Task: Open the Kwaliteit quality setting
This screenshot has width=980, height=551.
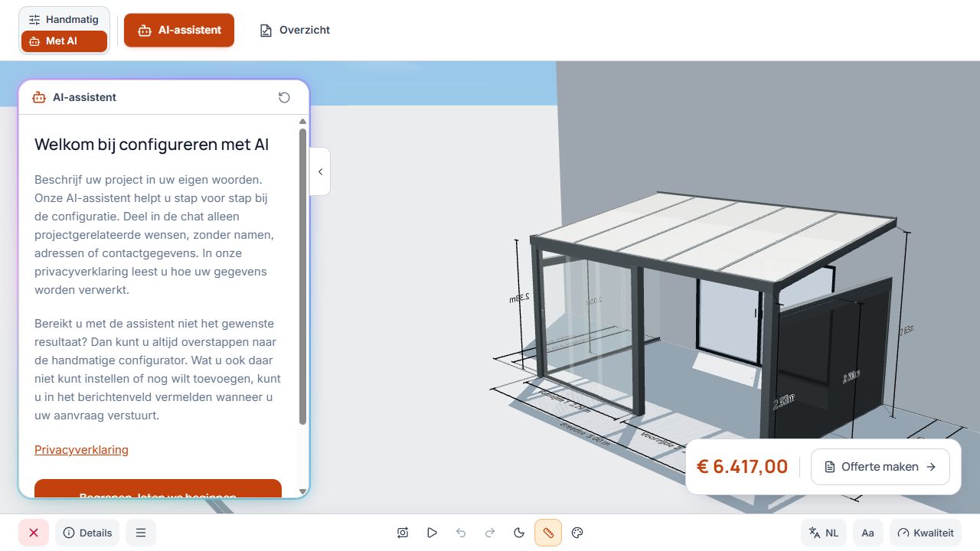Action: (926, 533)
